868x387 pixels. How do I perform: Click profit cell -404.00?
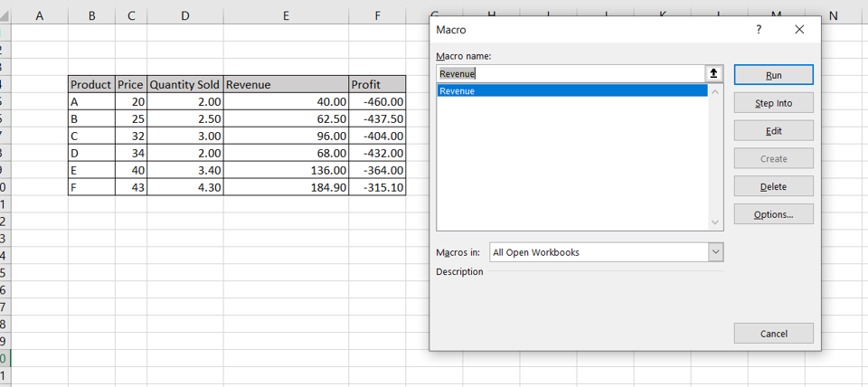[377, 137]
